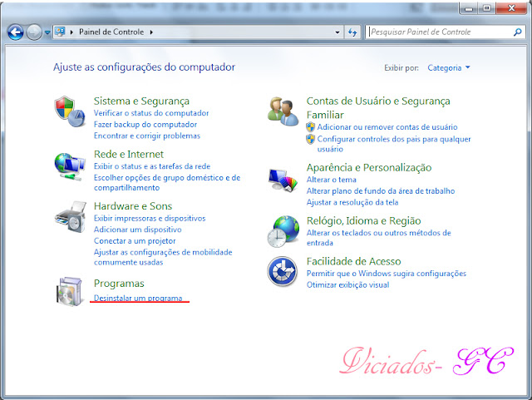
Task: Minimize the Control Panel window
Action: pos(469,8)
